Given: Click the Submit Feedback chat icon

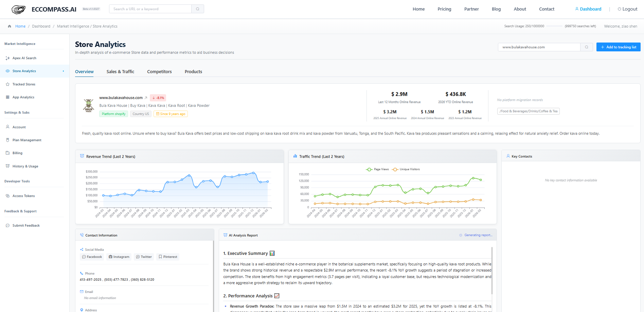Looking at the screenshot, I should click(7, 225).
